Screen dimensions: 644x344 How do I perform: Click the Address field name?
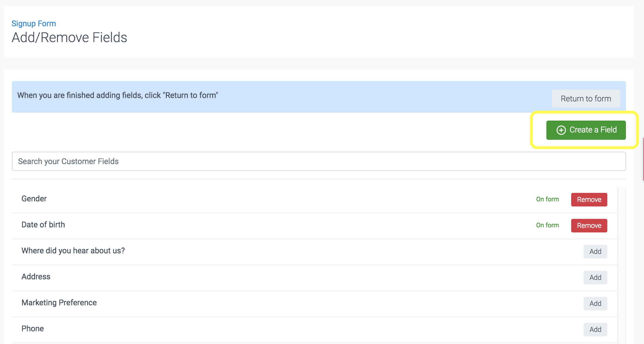click(36, 276)
